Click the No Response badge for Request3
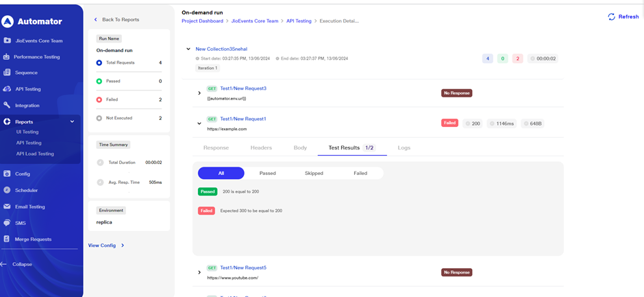This screenshot has height=297, width=644. tap(457, 93)
